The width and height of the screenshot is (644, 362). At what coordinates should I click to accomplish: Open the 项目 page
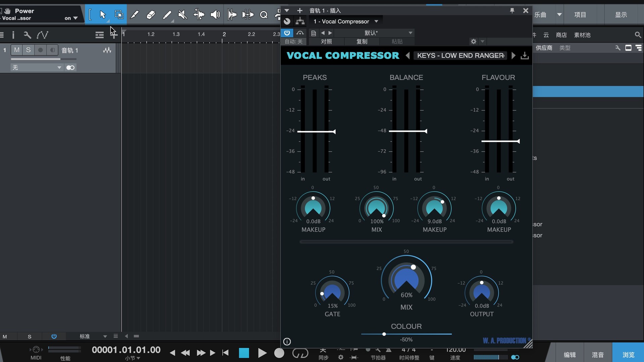[x=580, y=15]
